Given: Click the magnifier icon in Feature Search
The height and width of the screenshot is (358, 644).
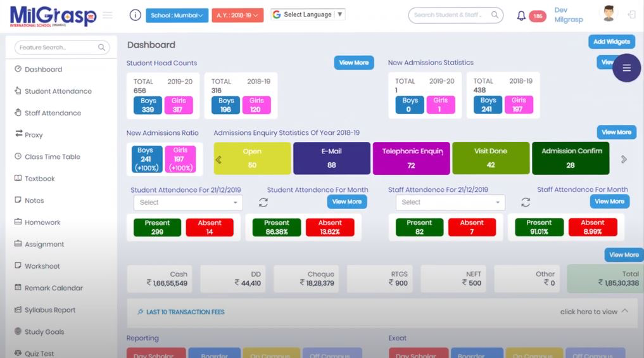Looking at the screenshot, I should click(101, 48).
